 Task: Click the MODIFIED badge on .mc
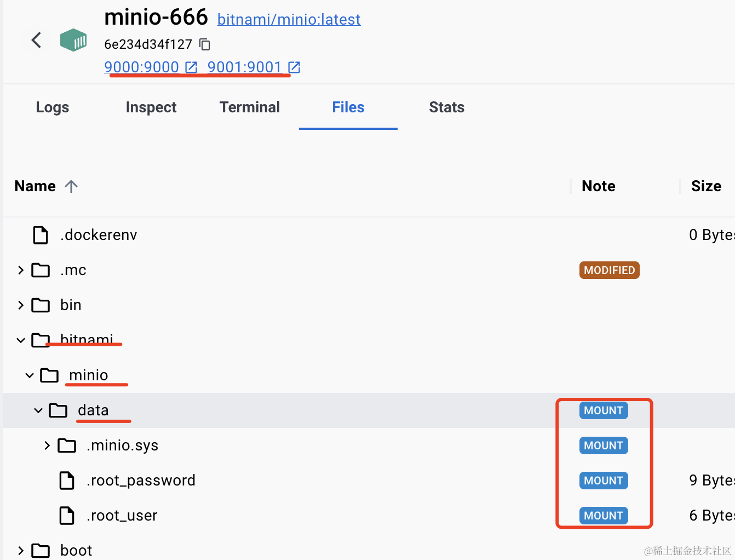click(609, 270)
